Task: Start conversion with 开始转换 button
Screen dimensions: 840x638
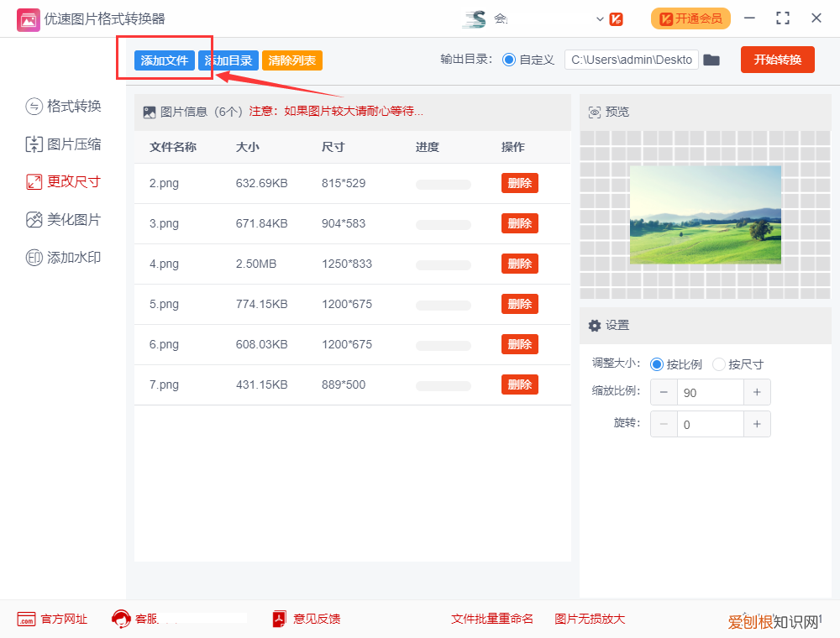Action: tap(777, 60)
